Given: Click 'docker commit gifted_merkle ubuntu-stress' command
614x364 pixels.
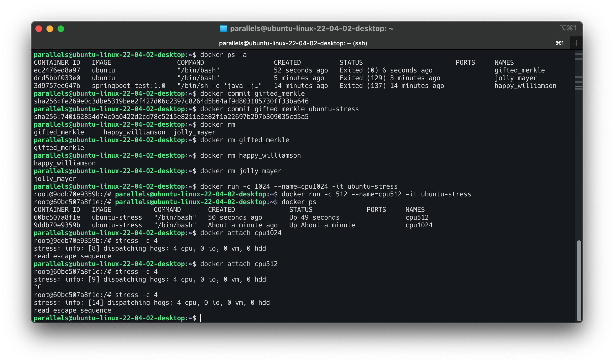Looking at the screenshot, I should (x=279, y=109).
